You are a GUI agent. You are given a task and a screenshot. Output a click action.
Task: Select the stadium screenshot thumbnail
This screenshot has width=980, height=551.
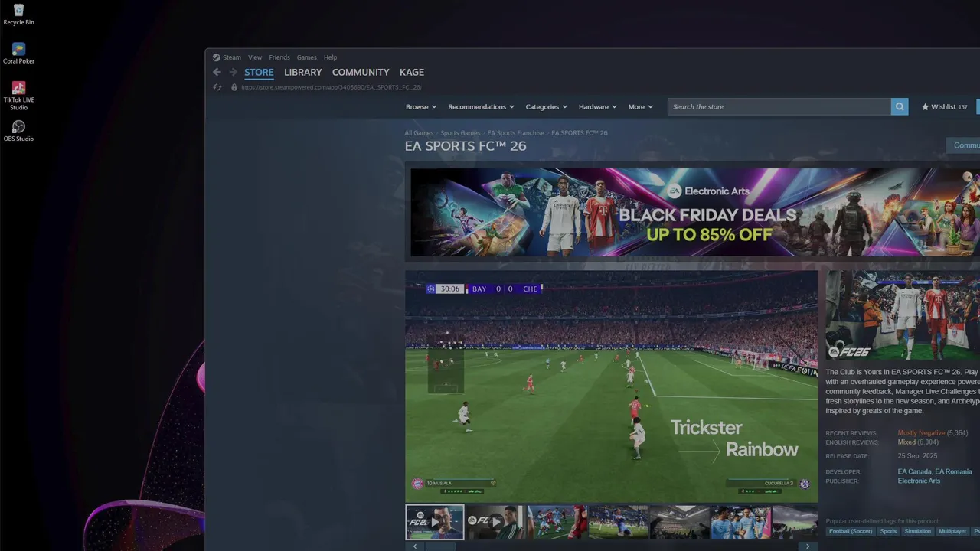680,522
